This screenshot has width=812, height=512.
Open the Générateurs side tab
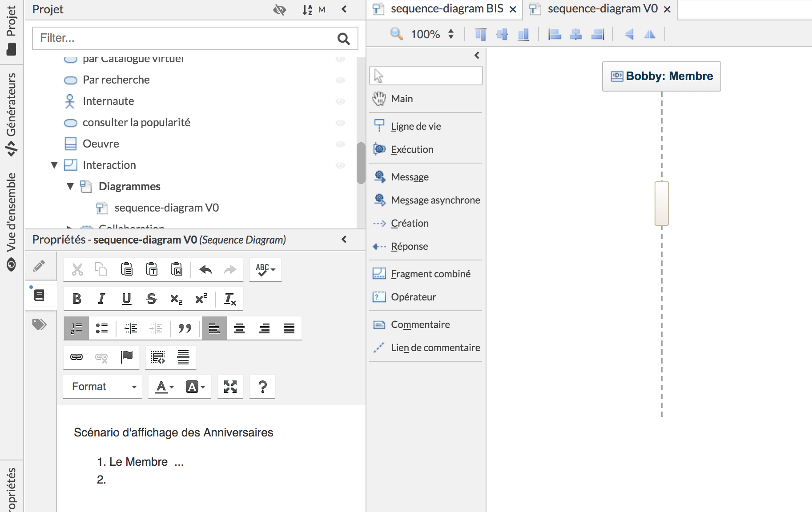click(x=12, y=113)
